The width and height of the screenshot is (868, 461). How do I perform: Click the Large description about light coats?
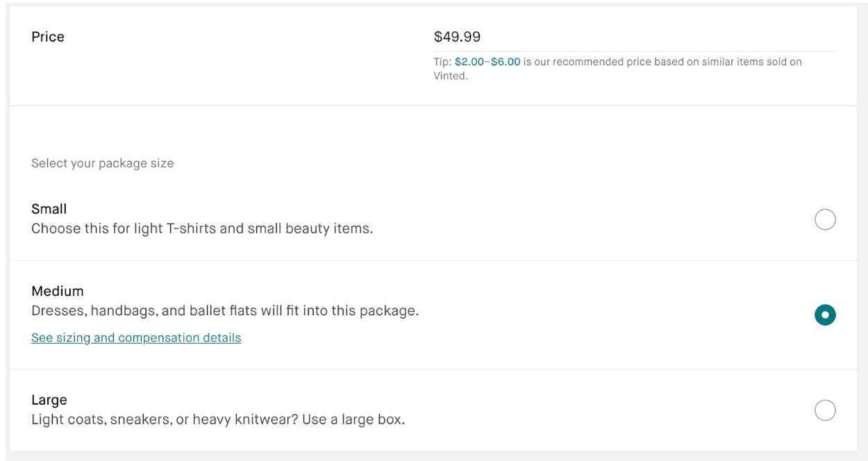tap(219, 419)
